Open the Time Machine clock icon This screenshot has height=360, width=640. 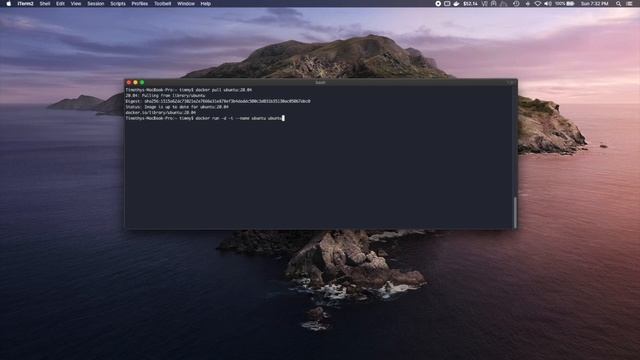click(x=516, y=4)
